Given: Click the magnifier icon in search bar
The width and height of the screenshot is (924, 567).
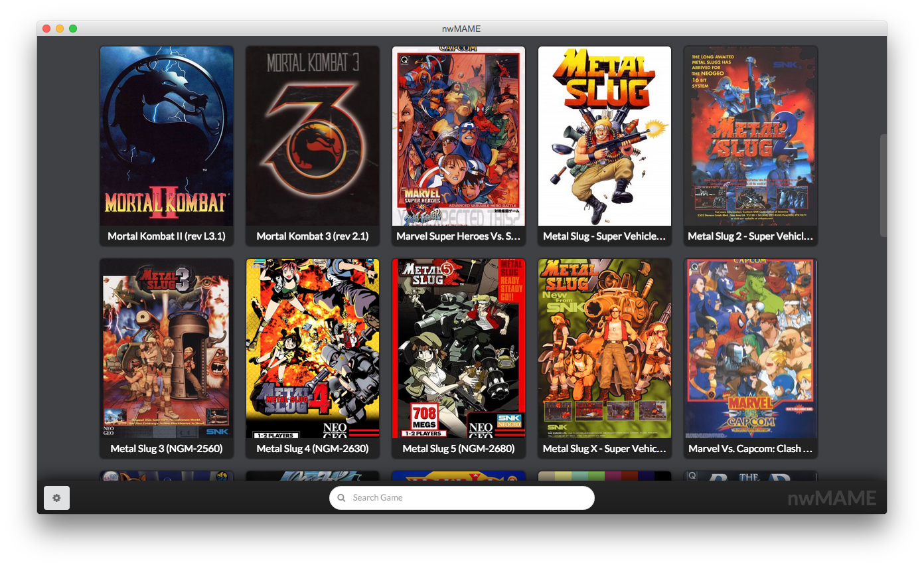Looking at the screenshot, I should pos(341,498).
